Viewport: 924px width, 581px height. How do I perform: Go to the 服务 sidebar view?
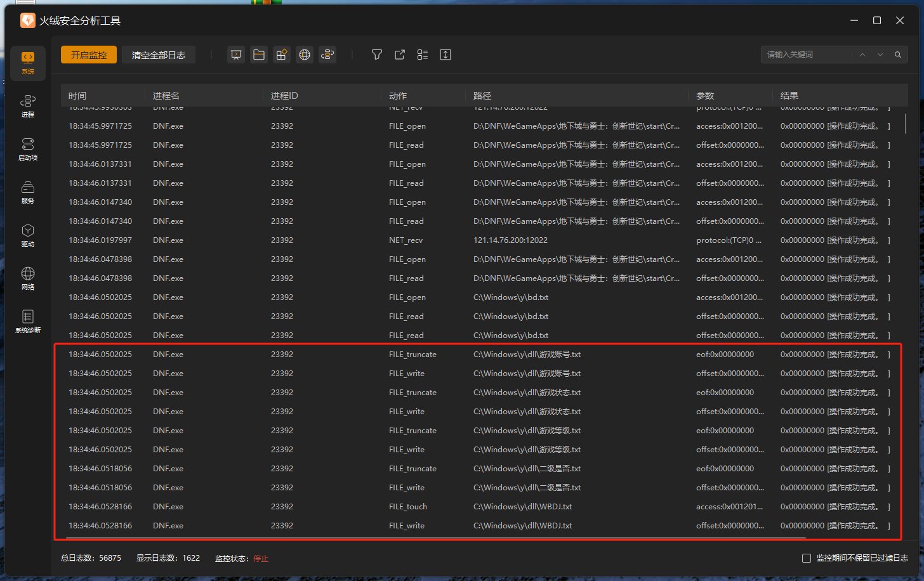(28, 192)
